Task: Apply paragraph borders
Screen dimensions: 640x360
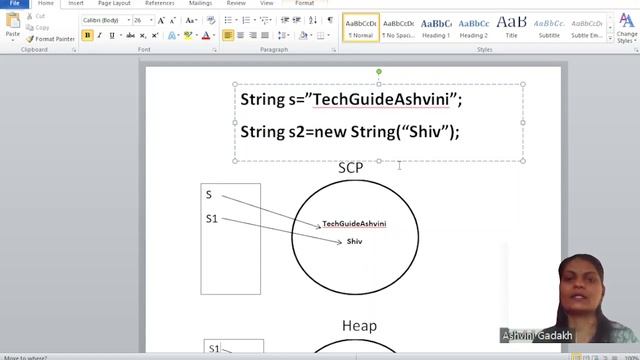Action: pos(321,36)
